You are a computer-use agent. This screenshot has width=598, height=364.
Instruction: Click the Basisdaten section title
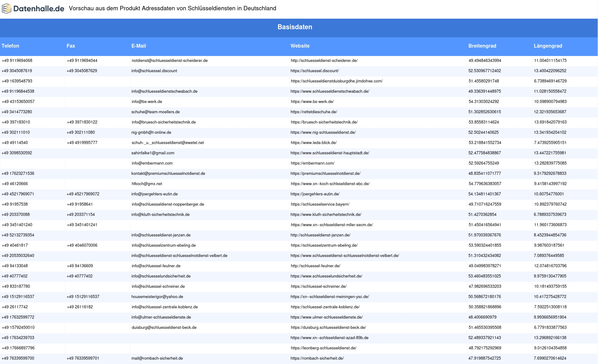pos(295,27)
